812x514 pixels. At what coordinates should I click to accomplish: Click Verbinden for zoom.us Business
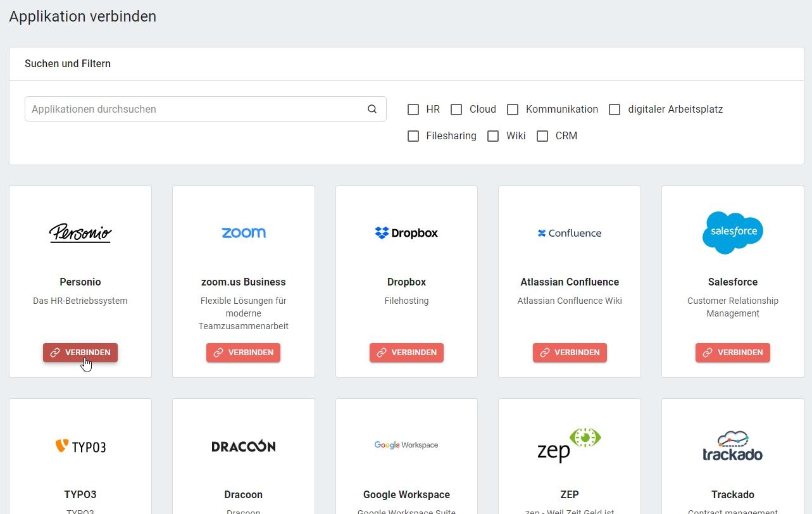tap(244, 353)
